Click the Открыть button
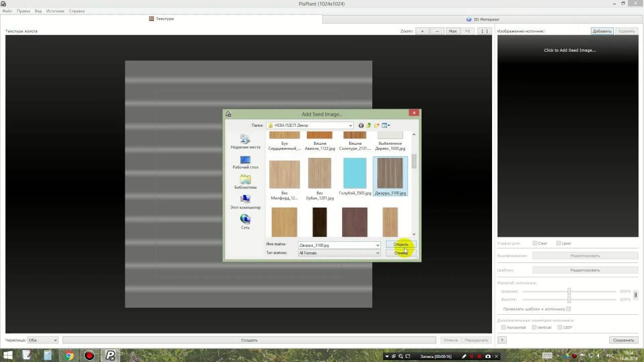The width and height of the screenshot is (644, 362). [401, 244]
